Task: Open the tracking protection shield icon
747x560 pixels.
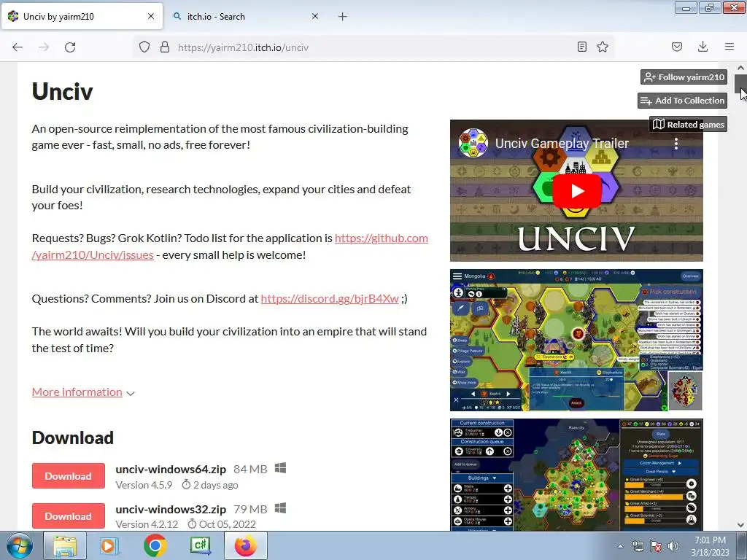Action: [x=144, y=47]
